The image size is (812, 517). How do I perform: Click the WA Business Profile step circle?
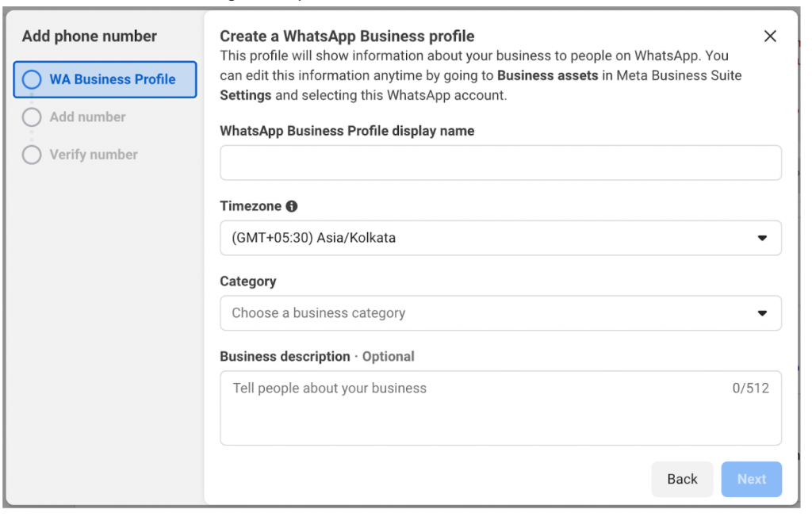(32, 79)
